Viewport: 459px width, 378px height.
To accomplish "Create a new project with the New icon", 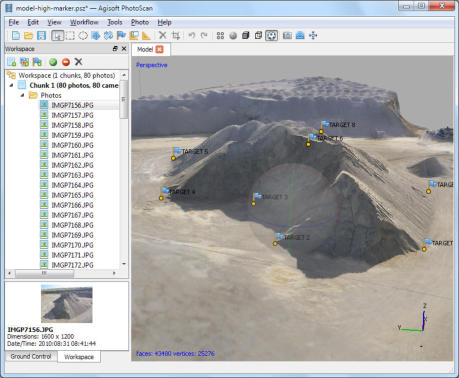I will pyautogui.click(x=16, y=35).
